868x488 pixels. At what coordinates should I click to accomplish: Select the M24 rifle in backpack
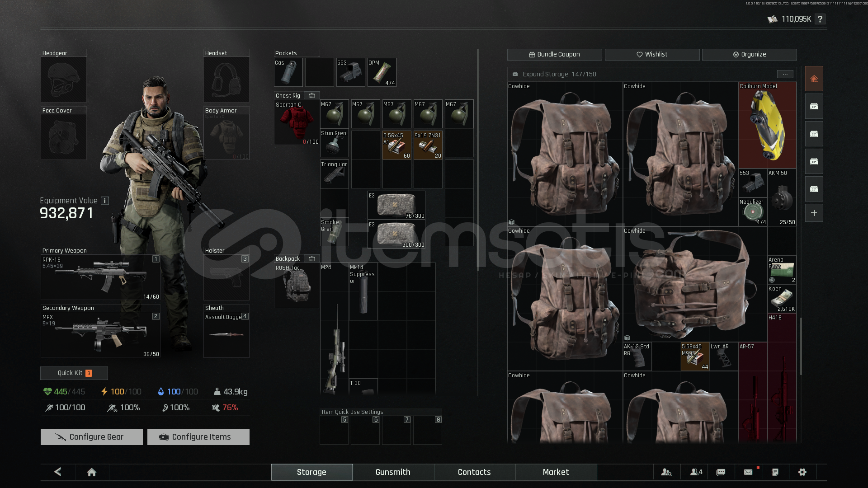coord(334,328)
